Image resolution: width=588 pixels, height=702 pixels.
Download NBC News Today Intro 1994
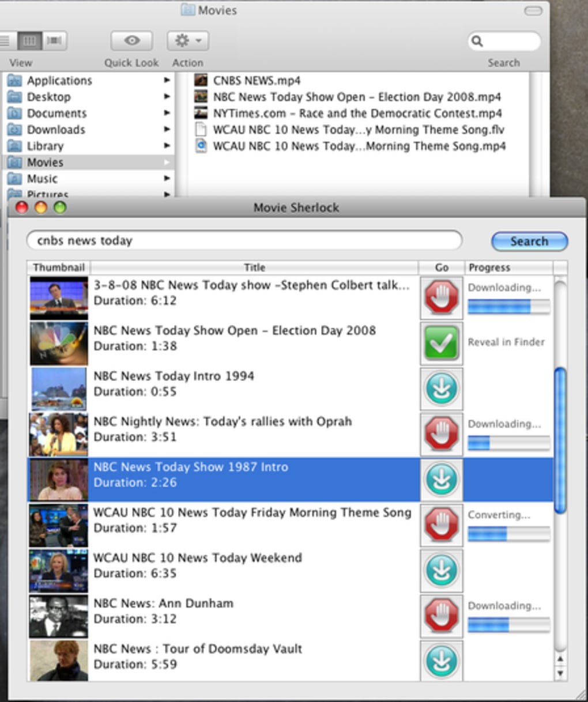(x=442, y=388)
